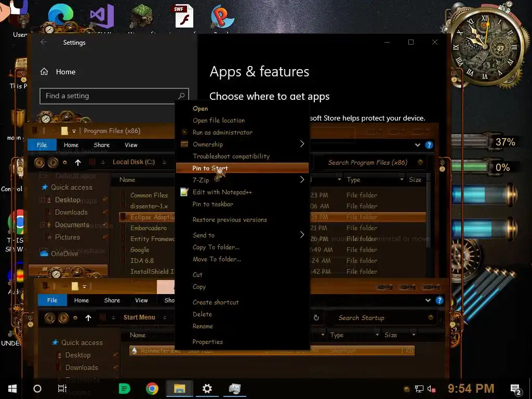This screenshot has width=532, height=399.
Task: Refresh the Startup folder view
Action: [316, 317]
